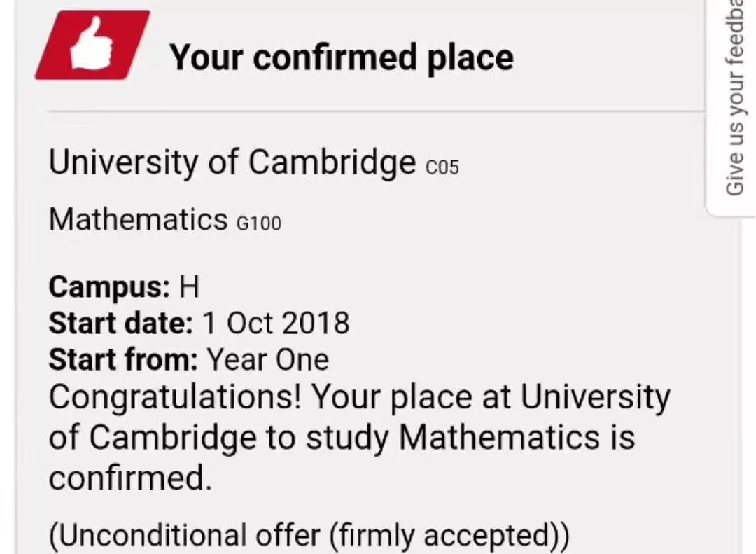The width and height of the screenshot is (756, 554).
Task: Click Year One value
Action: (268, 360)
